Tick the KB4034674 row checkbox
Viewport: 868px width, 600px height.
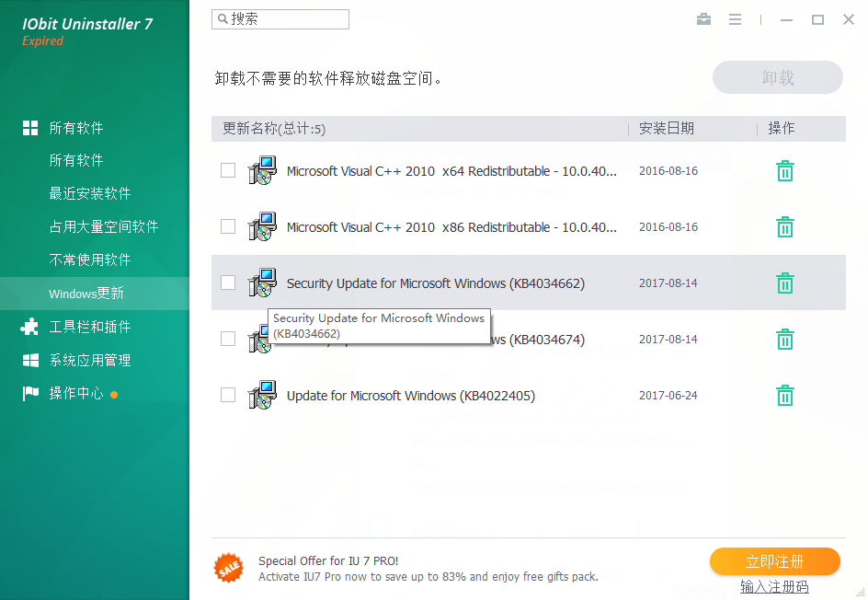[228, 339]
